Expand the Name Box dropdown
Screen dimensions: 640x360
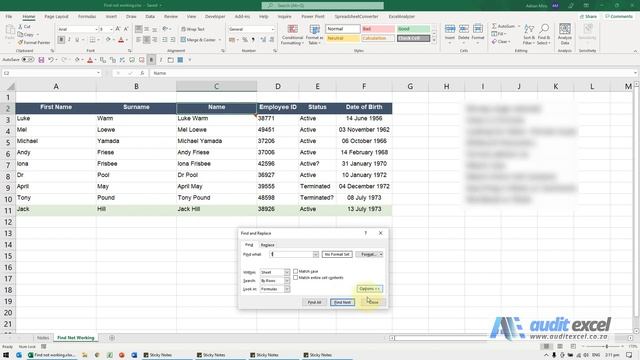point(98,73)
